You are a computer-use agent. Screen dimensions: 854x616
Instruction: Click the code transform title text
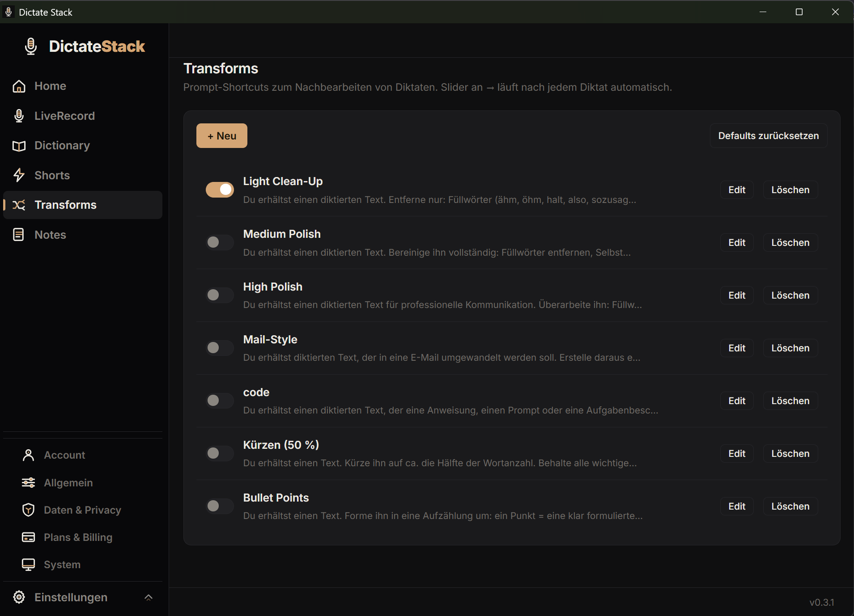pyautogui.click(x=256, y=392)
